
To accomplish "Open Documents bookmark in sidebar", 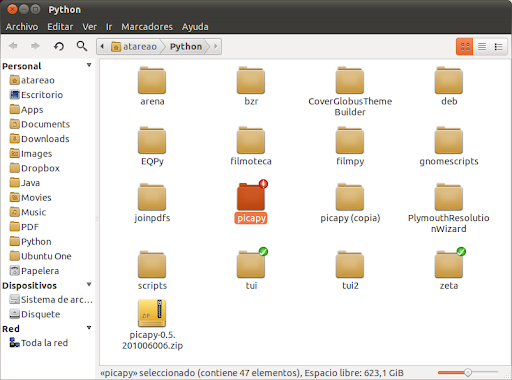I will click(40, 124).
